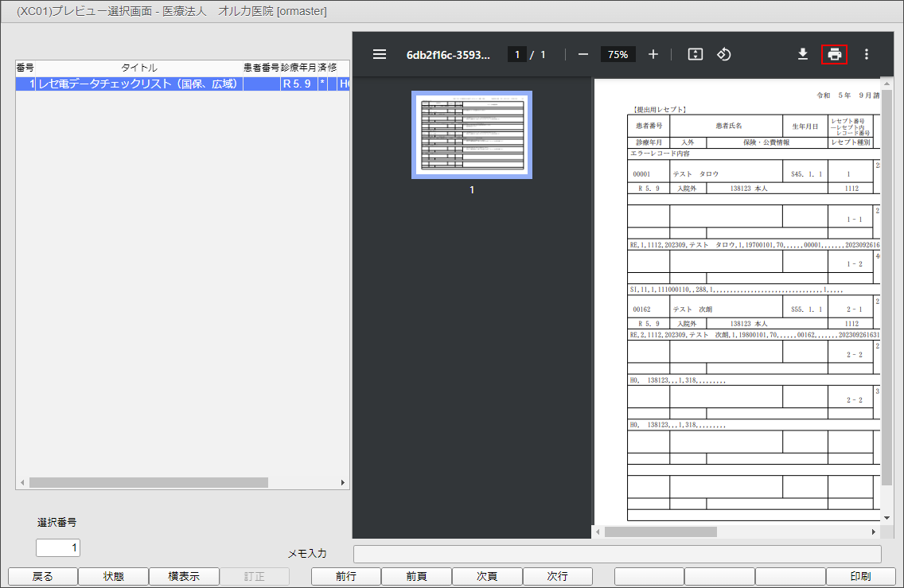Toggle the PDF sidebar hamburger menu
904x588 pixels.
tap(380, 54)
